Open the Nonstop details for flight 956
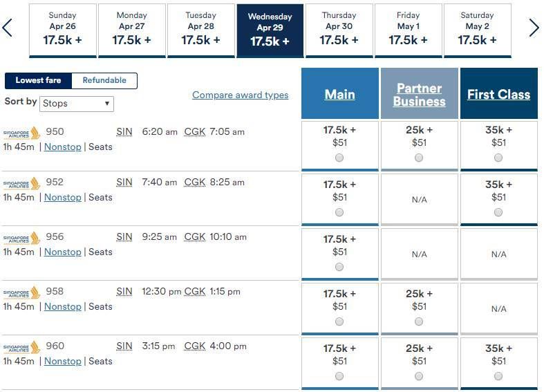 click(x=63, y=252)
